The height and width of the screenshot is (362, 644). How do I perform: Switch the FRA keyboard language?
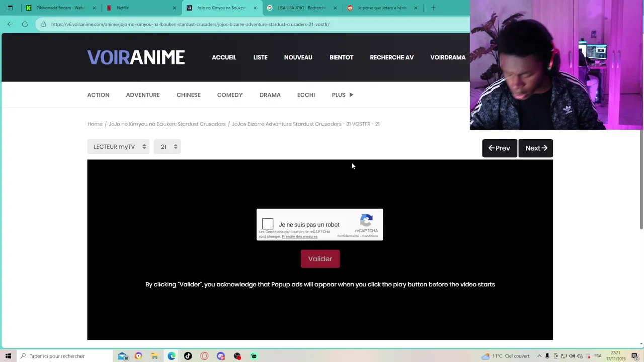tap(598, 356)
